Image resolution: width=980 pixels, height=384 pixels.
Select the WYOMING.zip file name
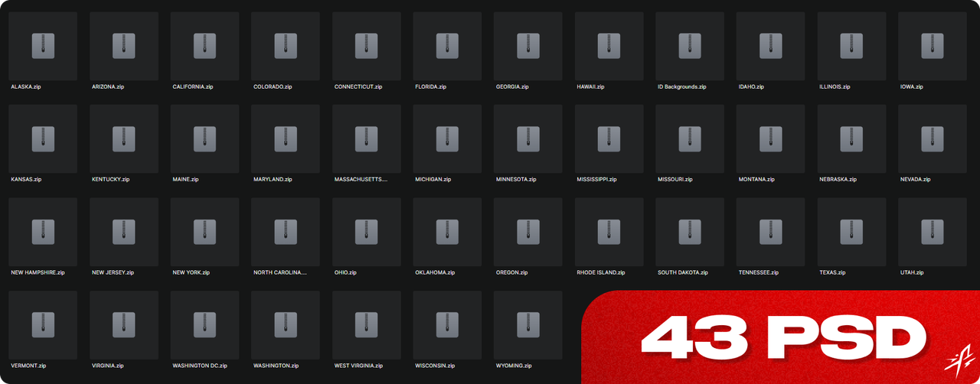tap(514, 366)
